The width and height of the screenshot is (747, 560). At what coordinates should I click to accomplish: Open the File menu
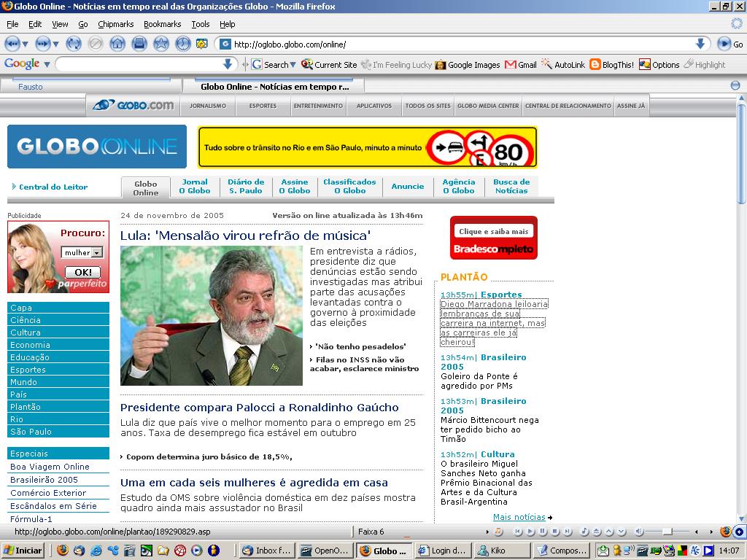(x=12, y=24)
